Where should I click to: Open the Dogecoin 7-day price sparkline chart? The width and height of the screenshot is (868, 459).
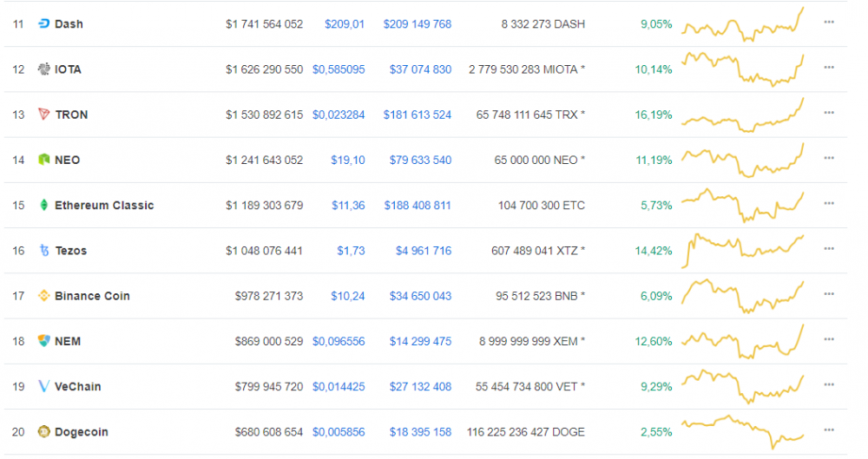tap(742, 432)
